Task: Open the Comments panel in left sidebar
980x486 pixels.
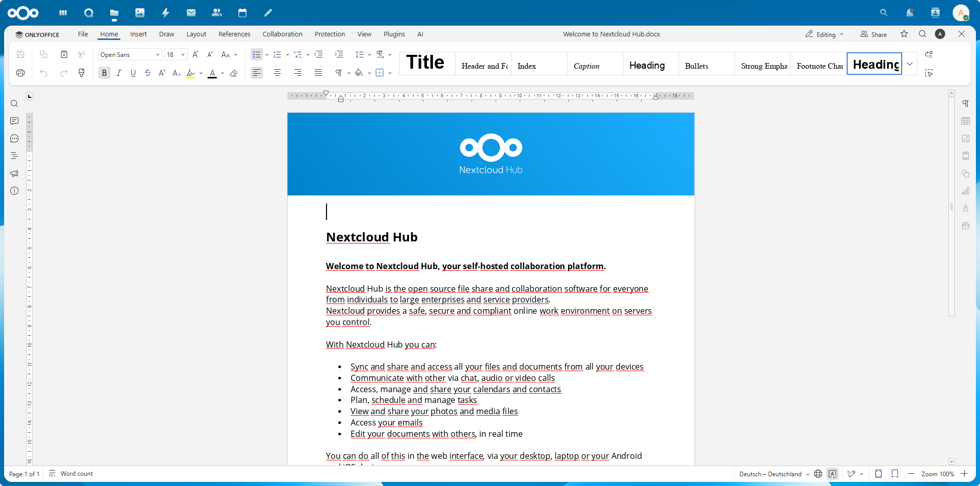Action: (14, 121)
